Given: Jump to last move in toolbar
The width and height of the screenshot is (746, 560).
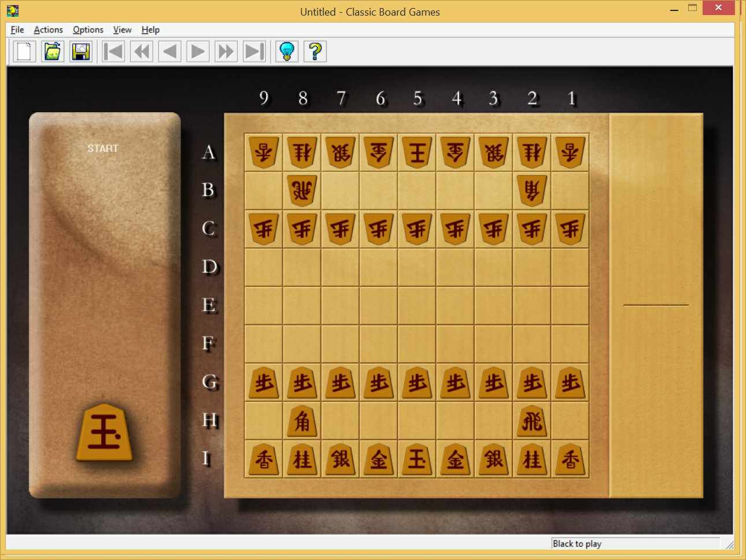Looking at the screenshot, I should 254,51.
